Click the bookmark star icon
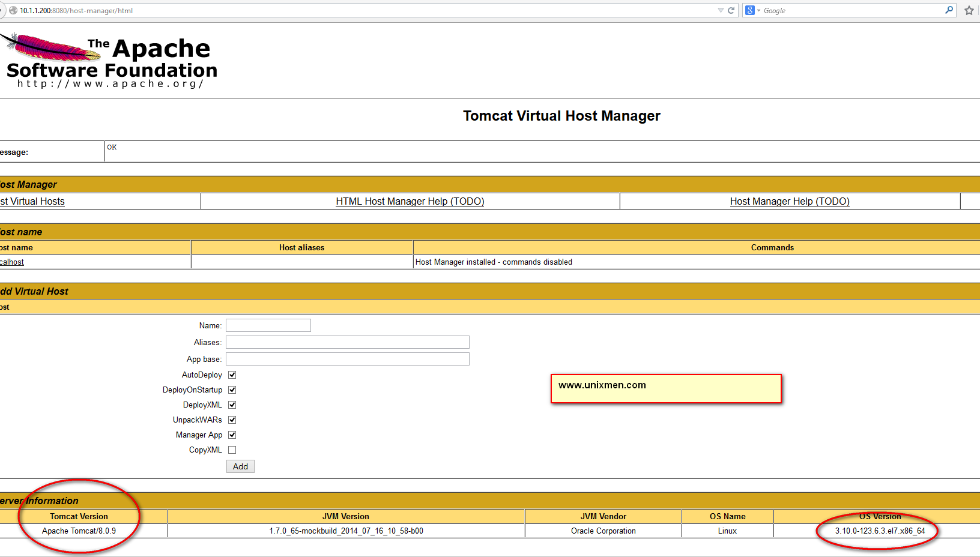This screenshot has width=980, height=557. click(x=969, y=10)
